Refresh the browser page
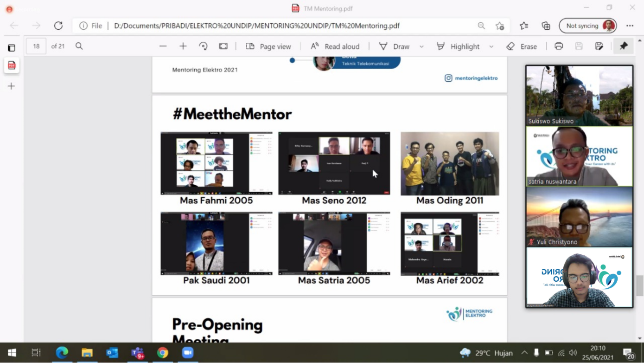 tap(58, 26)
